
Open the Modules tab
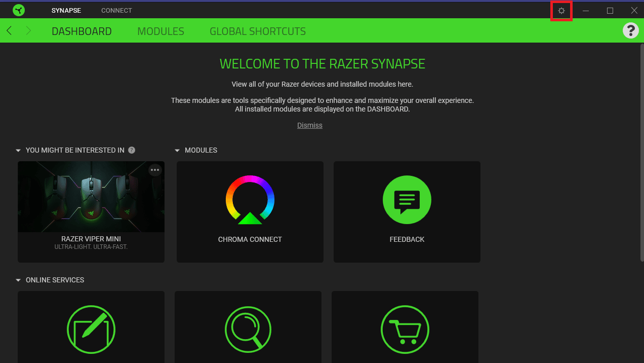(161, 31)
